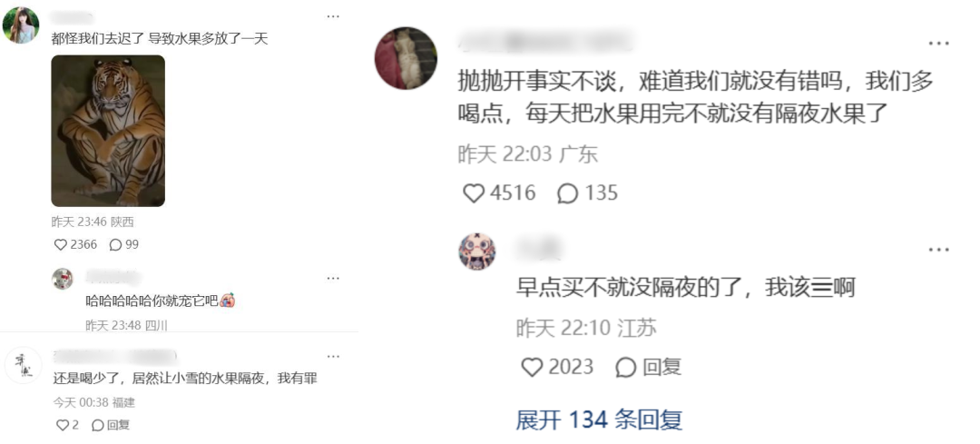Screen dimensions: 980x444
Task: Open more options for Guangdong comment
Action: point(939,44)
